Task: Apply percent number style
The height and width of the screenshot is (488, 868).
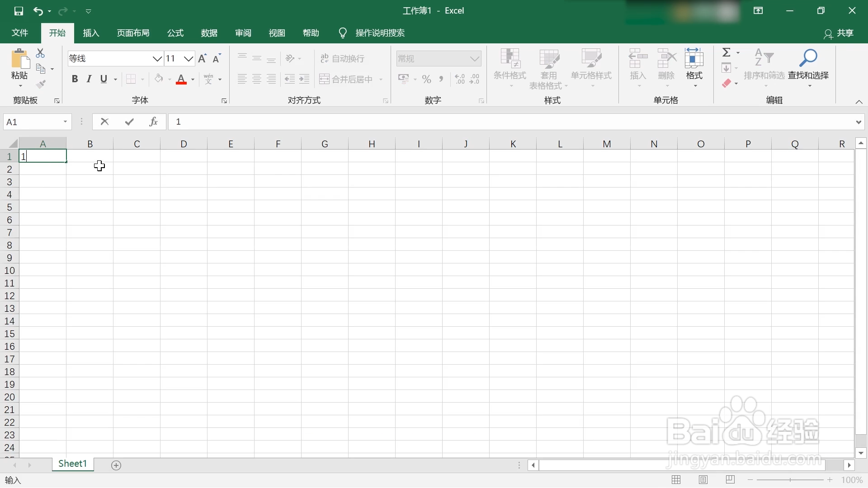Action: [x=426, y=79]
